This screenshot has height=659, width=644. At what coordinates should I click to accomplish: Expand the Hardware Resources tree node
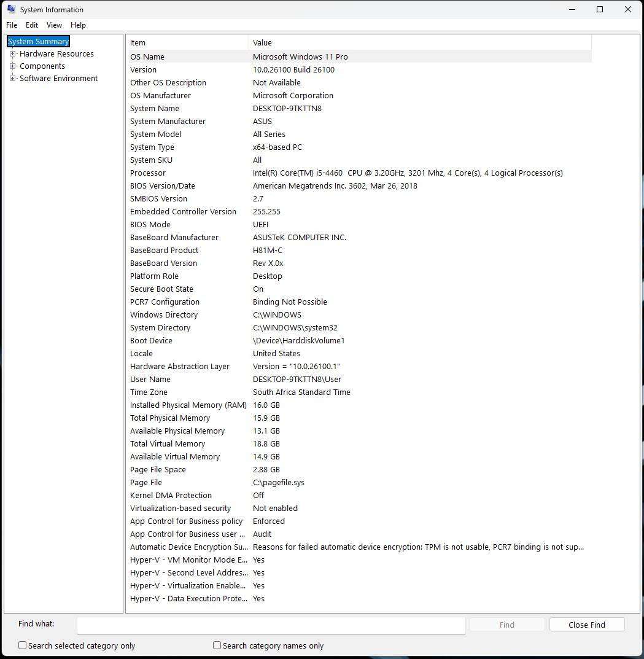click(12, 54)
